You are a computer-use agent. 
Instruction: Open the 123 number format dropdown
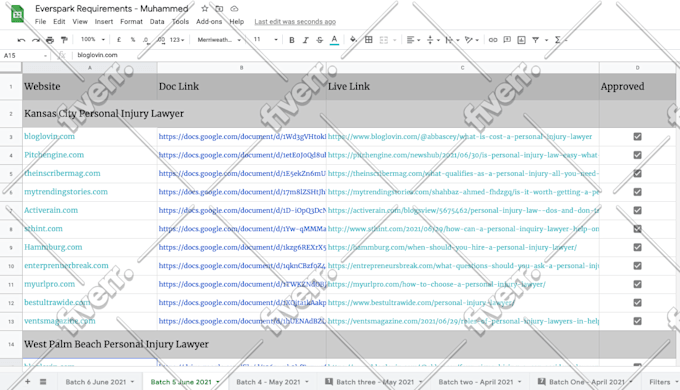pos(177,40)
